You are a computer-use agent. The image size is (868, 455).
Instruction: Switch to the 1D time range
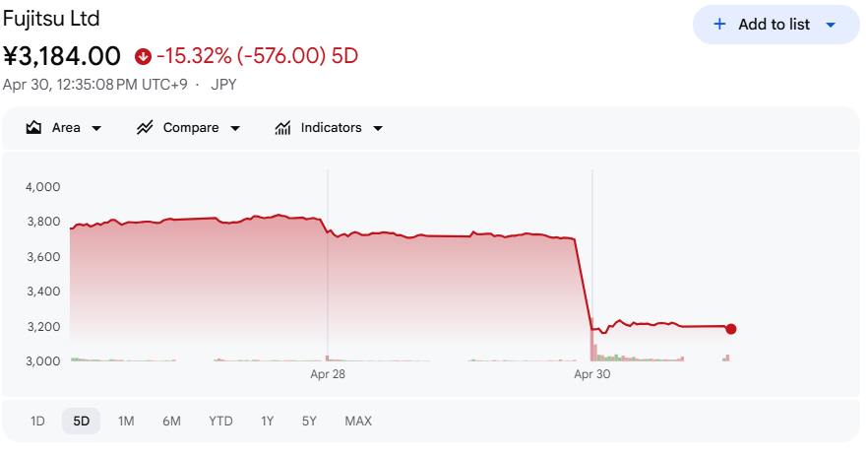tap(37, 422)
